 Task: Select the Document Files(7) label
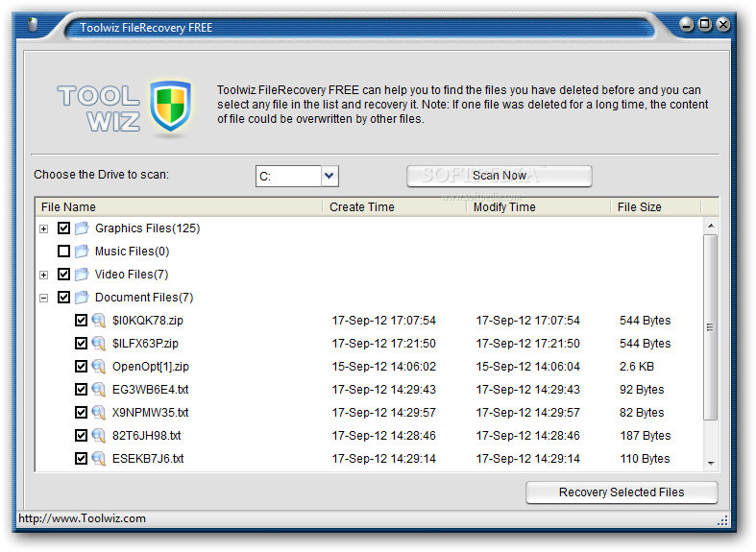144,298
